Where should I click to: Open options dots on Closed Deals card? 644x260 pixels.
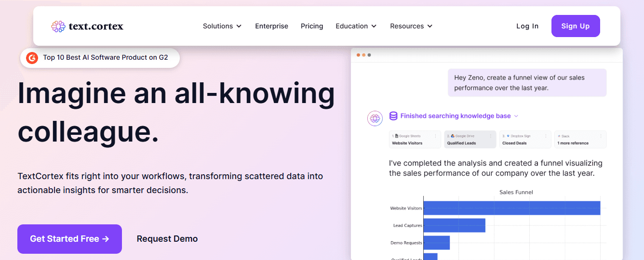[x=546, y=136]
